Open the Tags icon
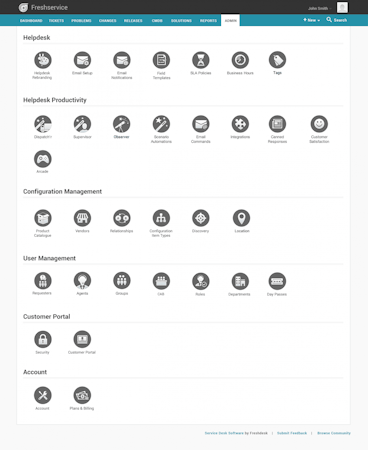Image resolution: width=368 pixels, height=450 pixels. point(278,60)
